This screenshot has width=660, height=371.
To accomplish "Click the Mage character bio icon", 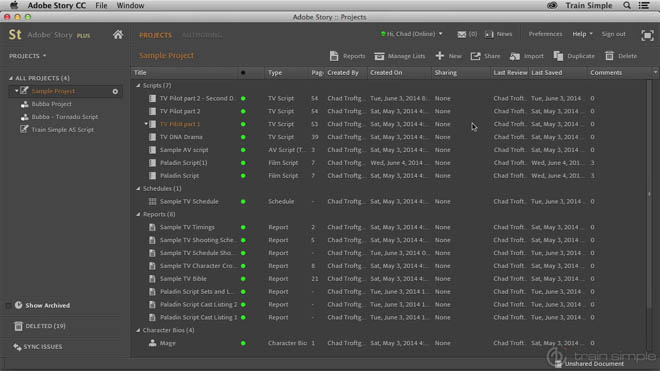I will [x=152, y=343].
